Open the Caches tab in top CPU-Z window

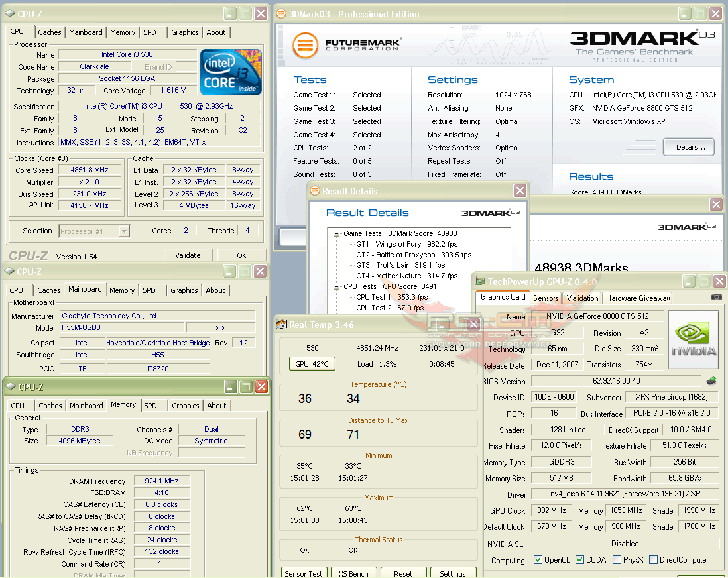pyautogui.click(x=50, y=32)
